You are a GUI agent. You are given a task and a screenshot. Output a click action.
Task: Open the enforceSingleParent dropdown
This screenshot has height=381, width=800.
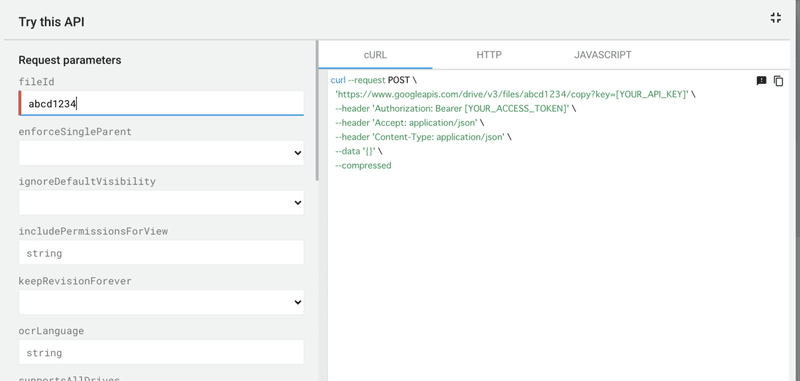click(161, 153)
